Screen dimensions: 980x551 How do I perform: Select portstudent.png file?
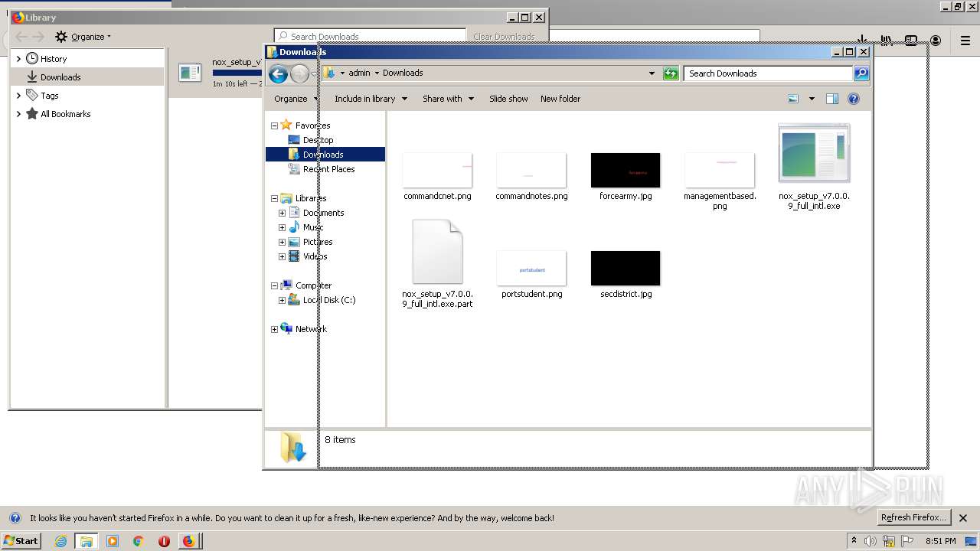(531, 275)
